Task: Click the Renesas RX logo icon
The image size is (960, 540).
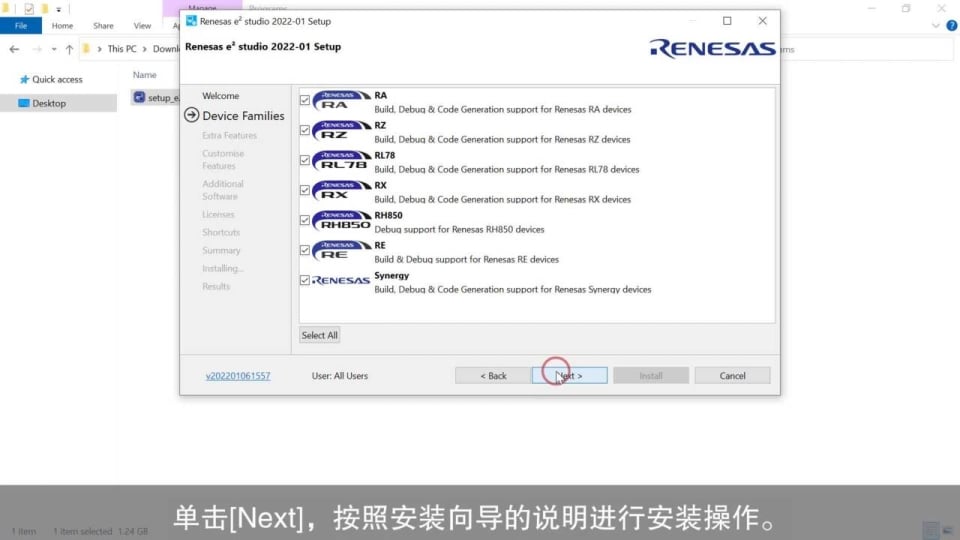Action: (x=342, y=190)
